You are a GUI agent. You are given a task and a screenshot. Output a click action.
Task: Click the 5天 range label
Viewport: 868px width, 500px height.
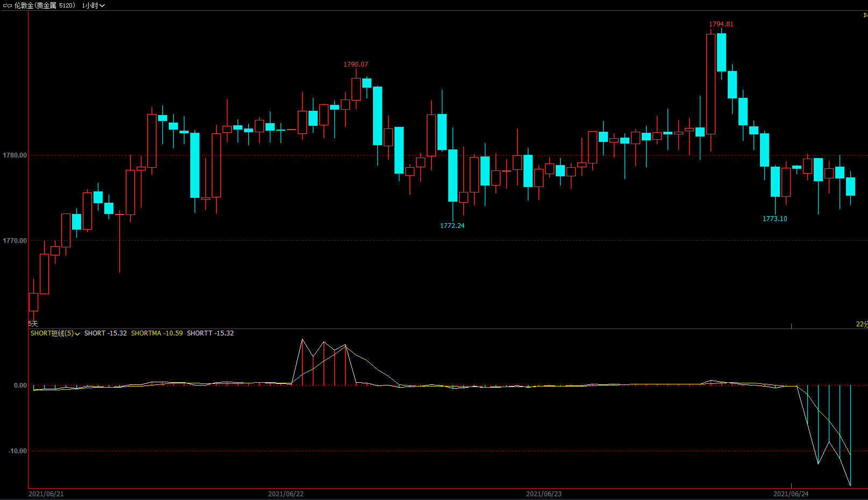(x=33, y=324)
